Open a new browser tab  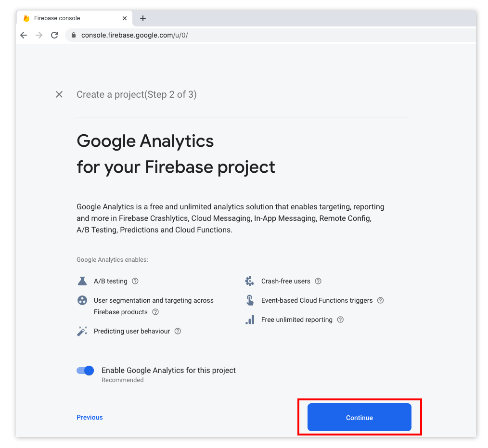tap(143, 18)
